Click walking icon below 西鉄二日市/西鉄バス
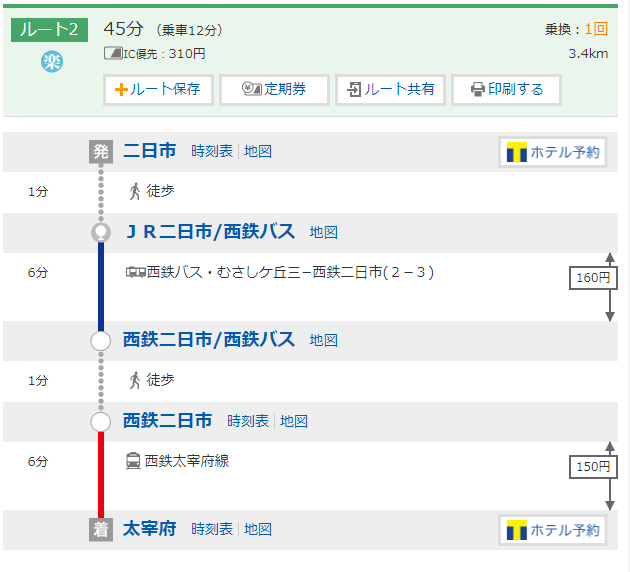The image size is (630, 572). click(x=135, y=380)
